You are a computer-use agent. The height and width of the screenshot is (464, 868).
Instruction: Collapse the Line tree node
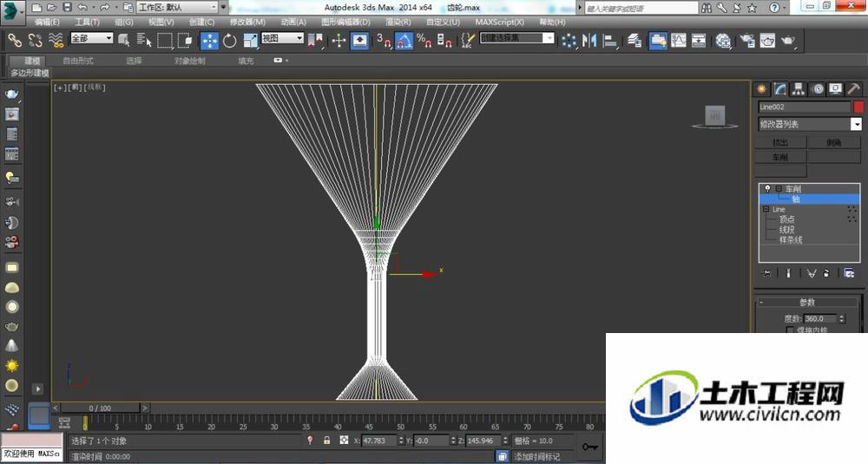(766, 209)
